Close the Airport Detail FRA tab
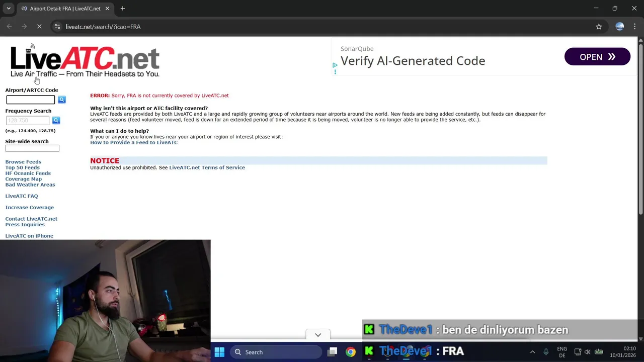This screenshot has width=644, height=362. point(107,9)
